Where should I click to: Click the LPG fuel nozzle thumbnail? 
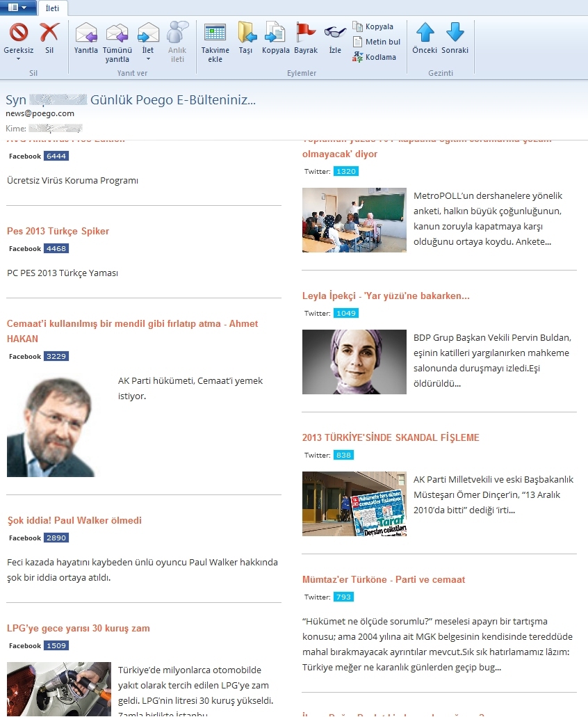(59, 689)
